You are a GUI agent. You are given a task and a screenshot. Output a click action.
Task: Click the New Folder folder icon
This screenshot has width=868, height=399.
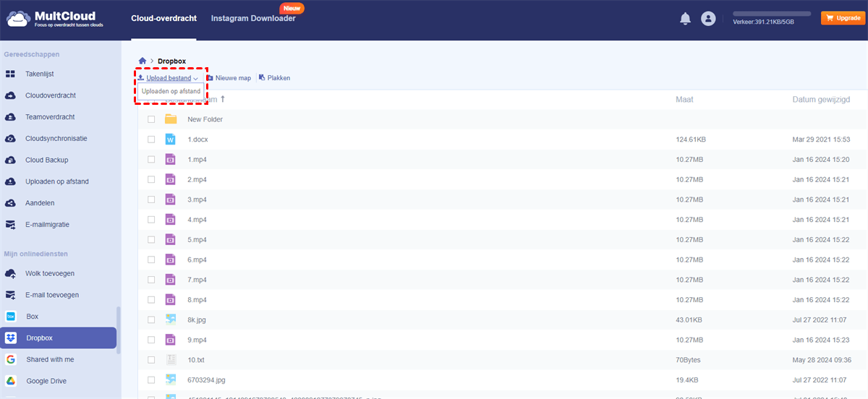coord(171,119)
